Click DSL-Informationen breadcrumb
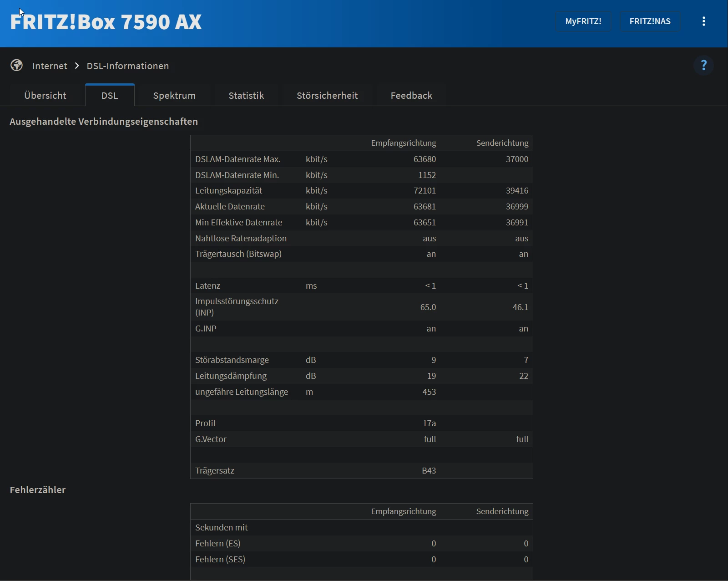728x581 pixels. [128, 66]
